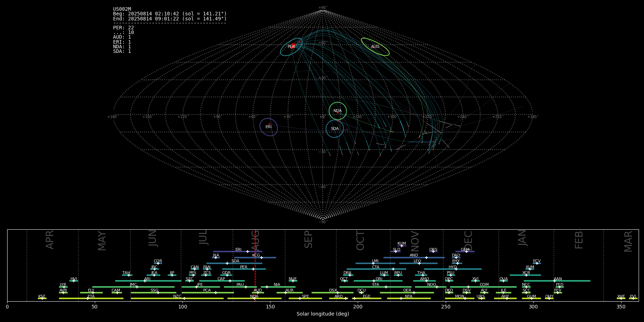
Task: Click the +150 longitude grid label
Action: [x=147, y=117]
